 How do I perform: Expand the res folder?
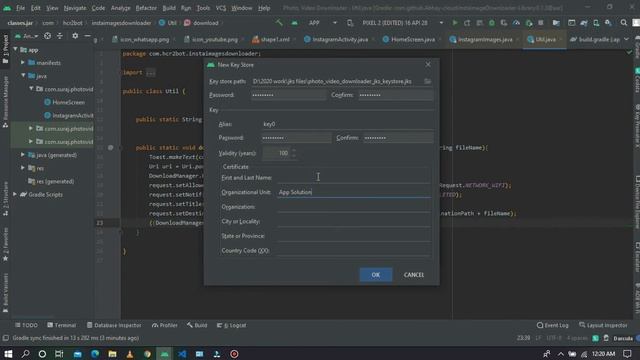23,168
